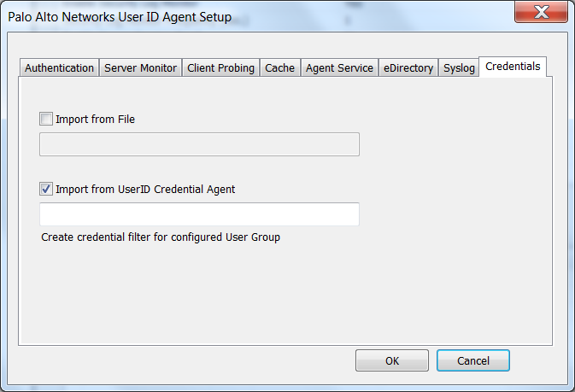Image resolution: width=575 pixels, height=392 pixels.
Task: Switch to the eDirectory tab
Action: tap(408, 68)
